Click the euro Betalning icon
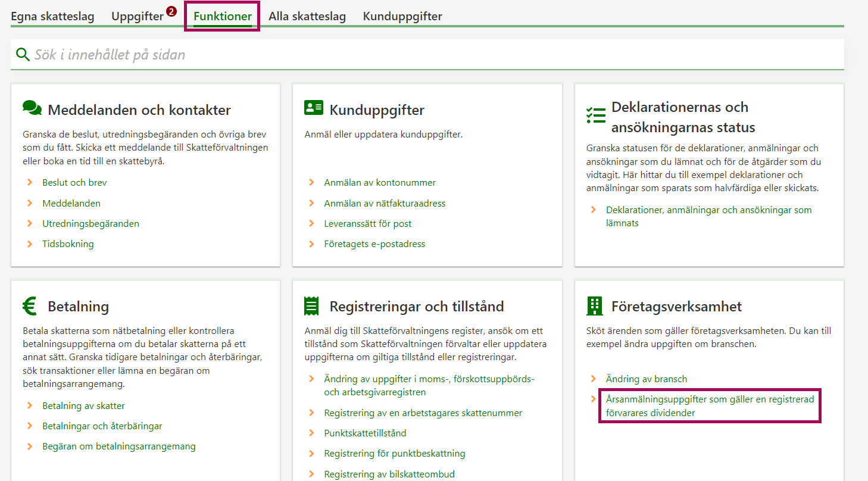Image resolution: width=868 pixels, height=481 pixels. [x=30, y=306]
